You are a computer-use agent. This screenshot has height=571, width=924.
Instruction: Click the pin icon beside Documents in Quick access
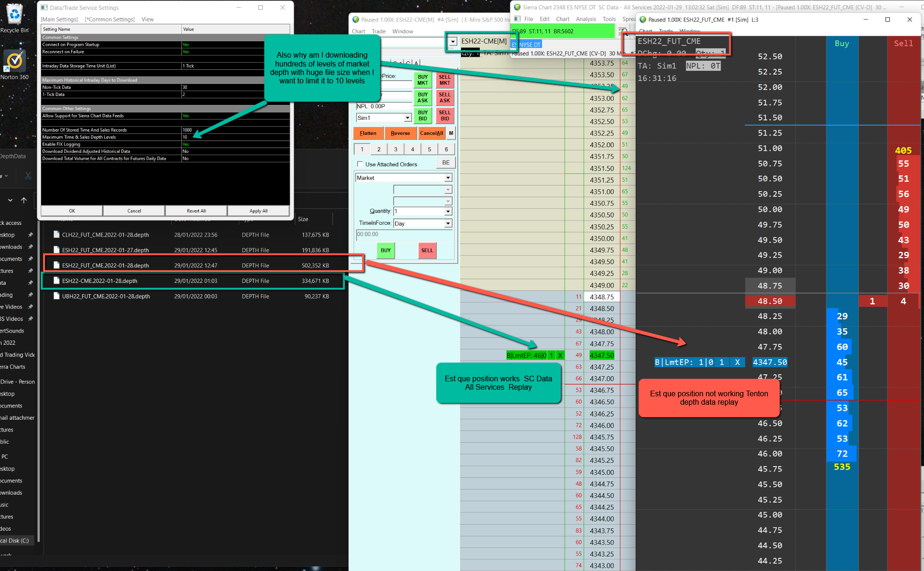[x=30, y=259]
